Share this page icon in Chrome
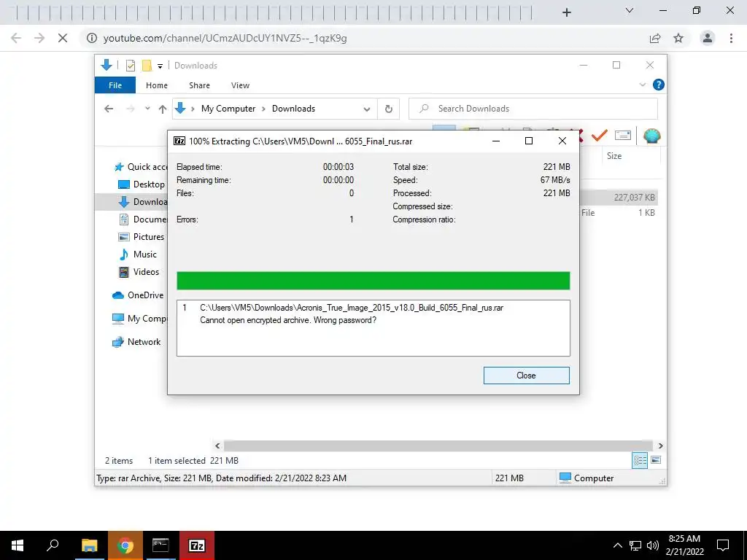This screenshot has height=560, width=747. 655,38
